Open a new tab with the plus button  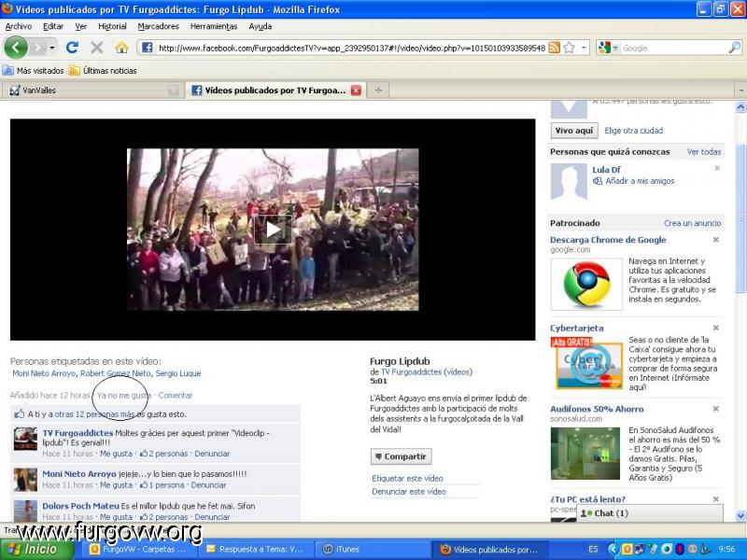(x=378, y=90)
